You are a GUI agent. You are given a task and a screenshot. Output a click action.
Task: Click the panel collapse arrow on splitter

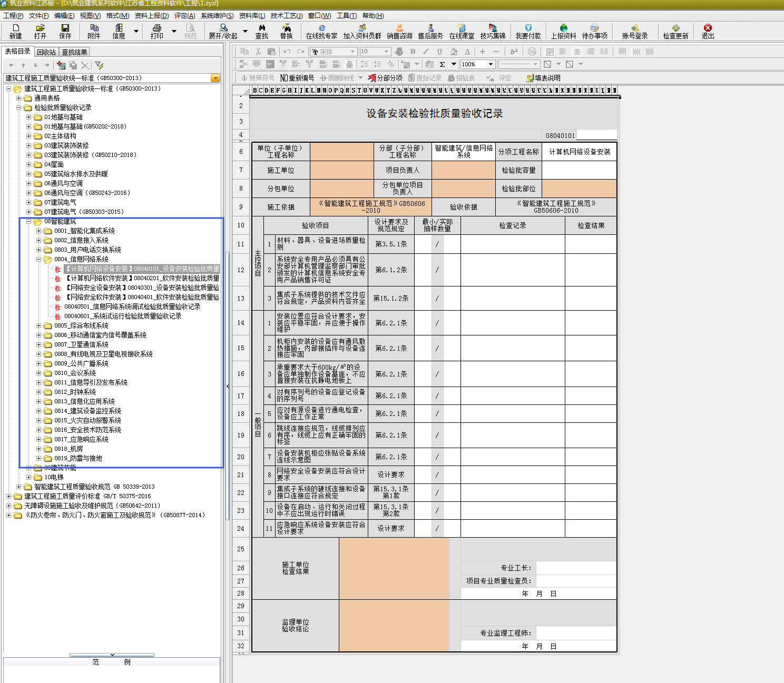(228, 387)
